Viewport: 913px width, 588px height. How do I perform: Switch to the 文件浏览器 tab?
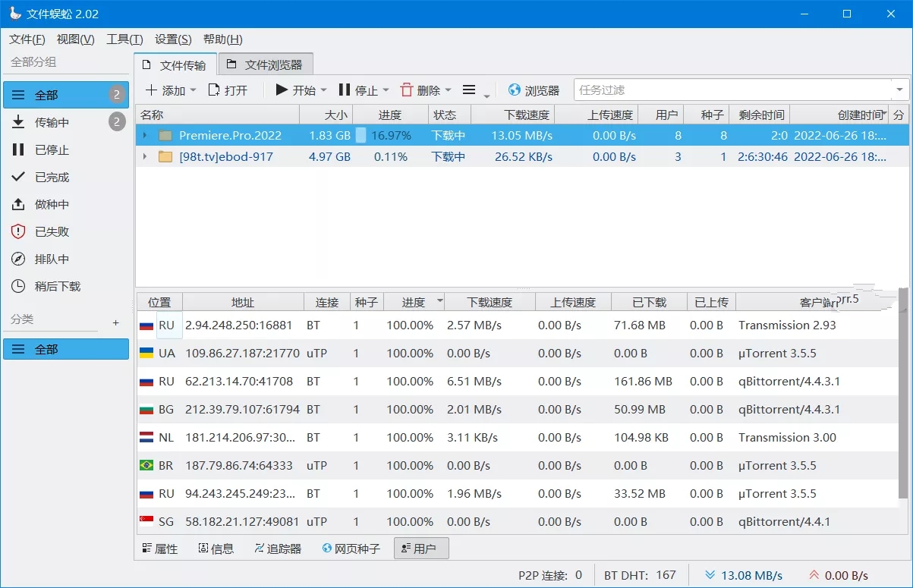coord(266,65)
